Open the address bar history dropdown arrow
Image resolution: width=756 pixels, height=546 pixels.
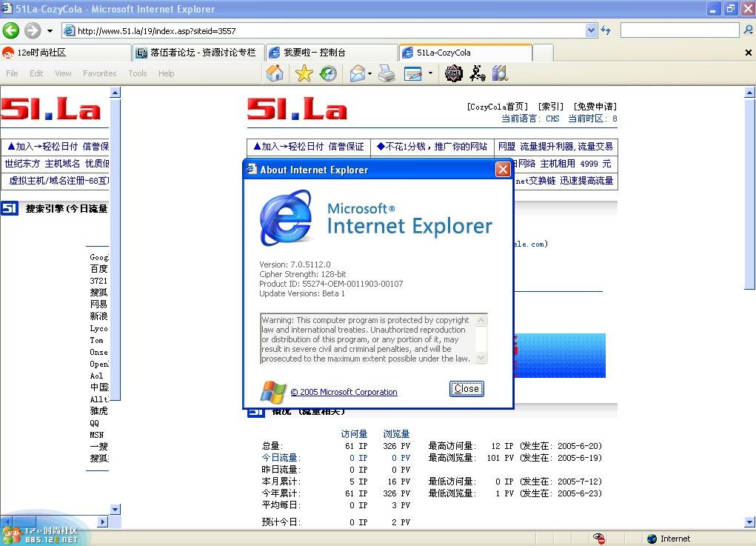pos(590,31)
